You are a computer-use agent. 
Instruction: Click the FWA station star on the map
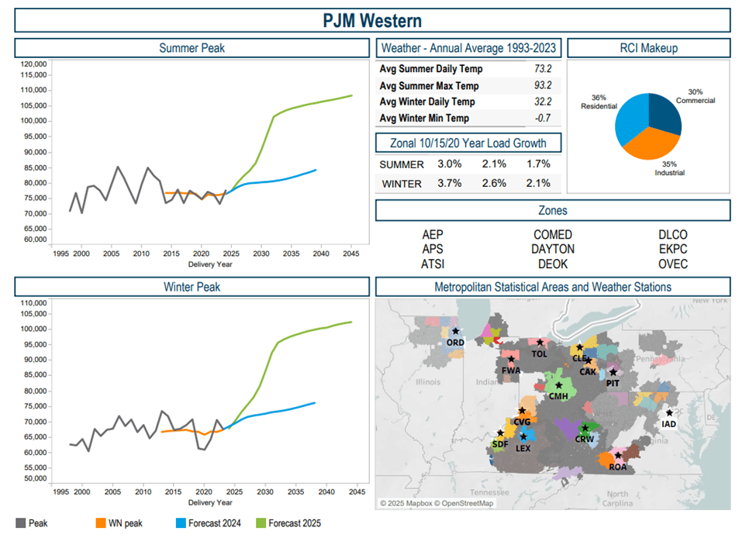(511, 357)
